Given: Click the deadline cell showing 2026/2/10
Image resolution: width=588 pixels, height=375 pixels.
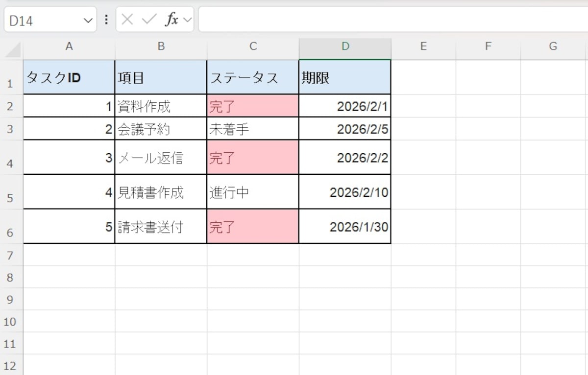Looking at the screenshot, I should click(x=344, y=192).
